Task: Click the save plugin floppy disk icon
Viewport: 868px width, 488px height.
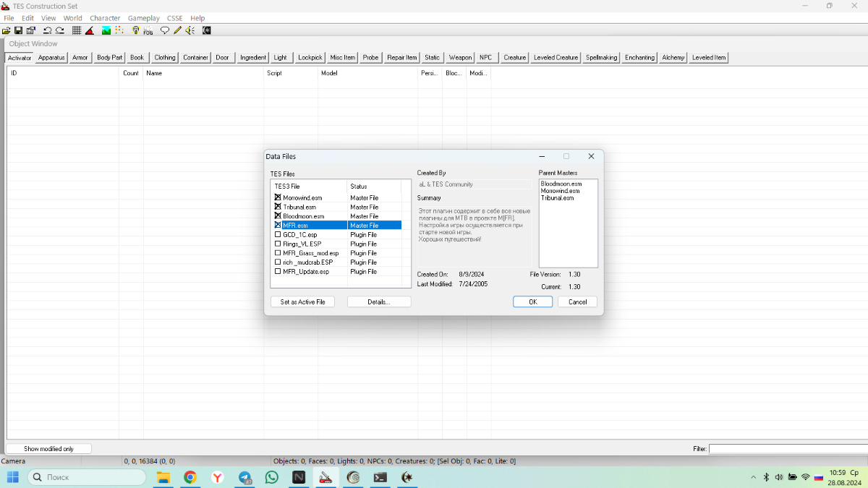Action: 18,30
